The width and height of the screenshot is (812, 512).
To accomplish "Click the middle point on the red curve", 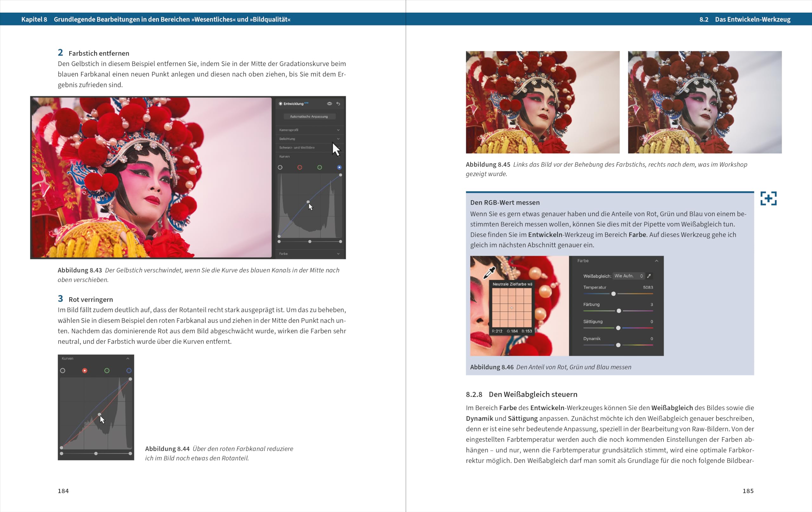I will tap(99, 414).
